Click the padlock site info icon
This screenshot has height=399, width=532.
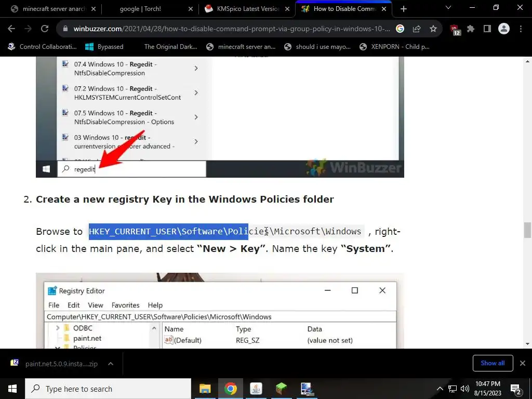(65, 29)
